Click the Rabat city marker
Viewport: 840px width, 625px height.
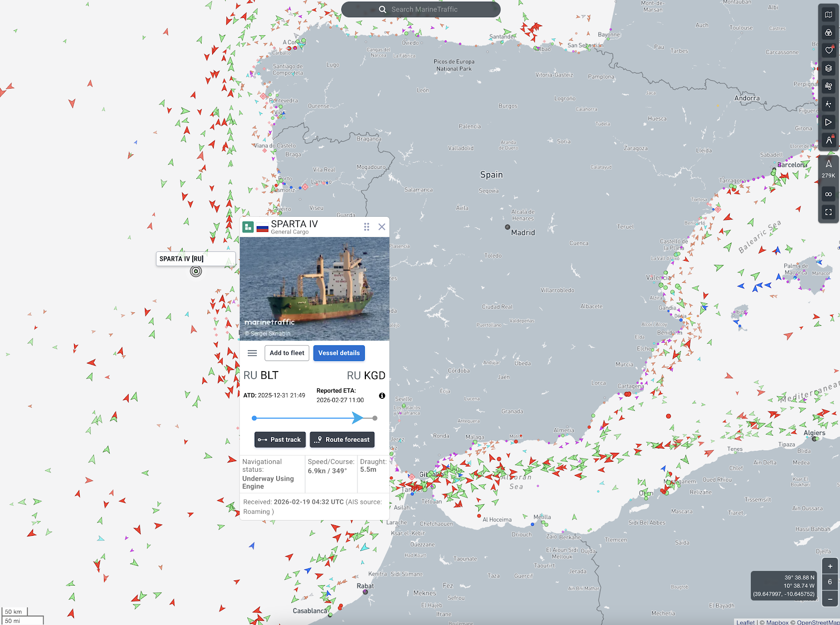click(x=365, y=592)
